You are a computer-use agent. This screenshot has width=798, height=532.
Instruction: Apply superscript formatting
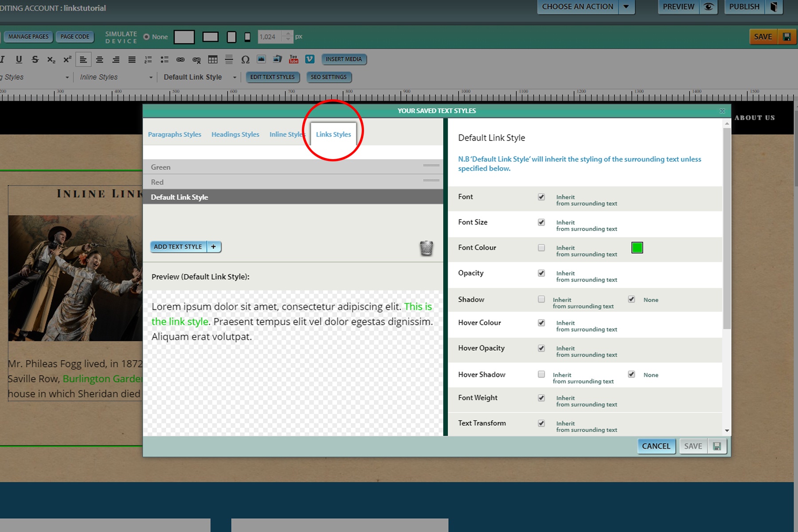pyautogui.click(x=67, y=59)
